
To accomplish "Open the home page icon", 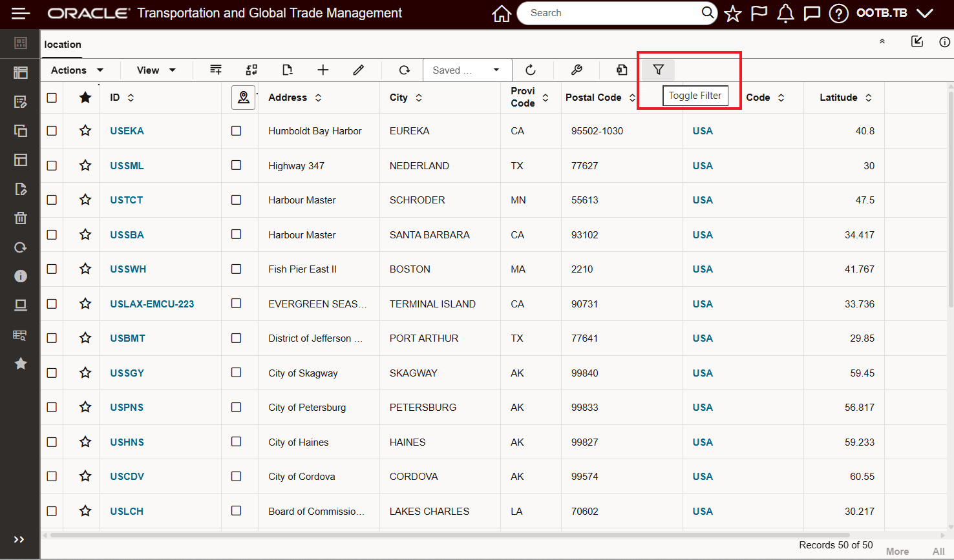I will (502, 13).
